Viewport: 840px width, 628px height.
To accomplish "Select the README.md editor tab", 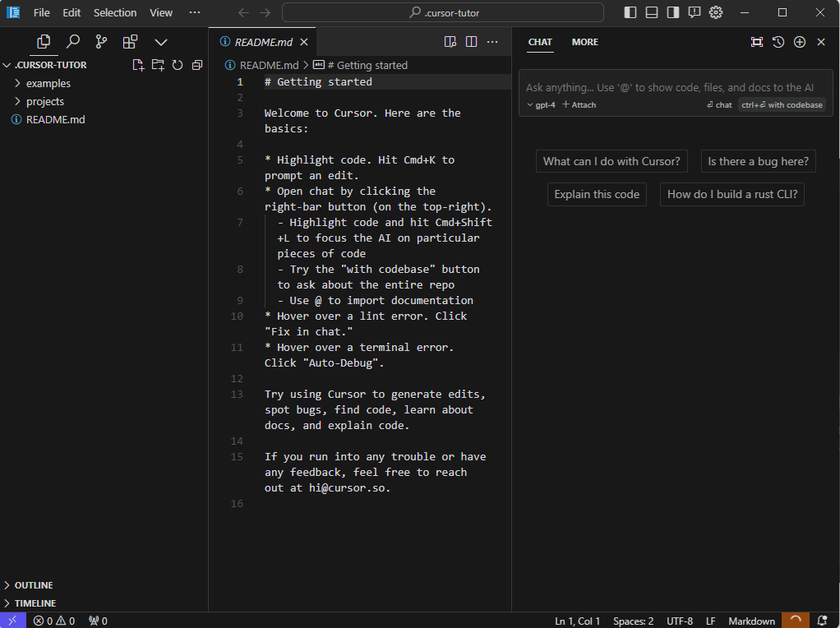I will click(x=263, y=42).
